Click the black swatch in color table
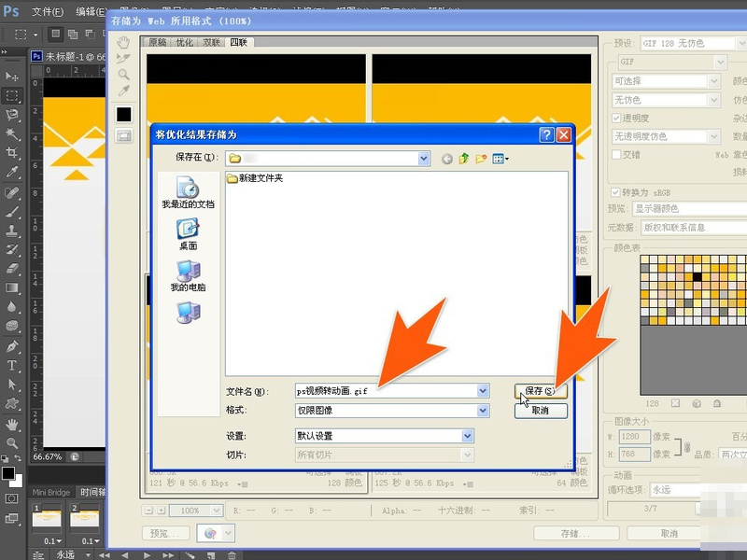 point(698,276)
